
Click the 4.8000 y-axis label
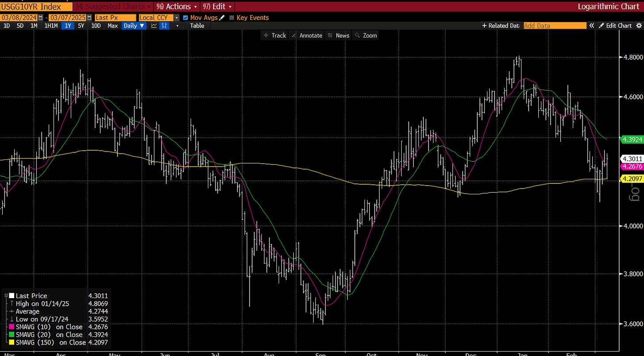click(632, 57)
